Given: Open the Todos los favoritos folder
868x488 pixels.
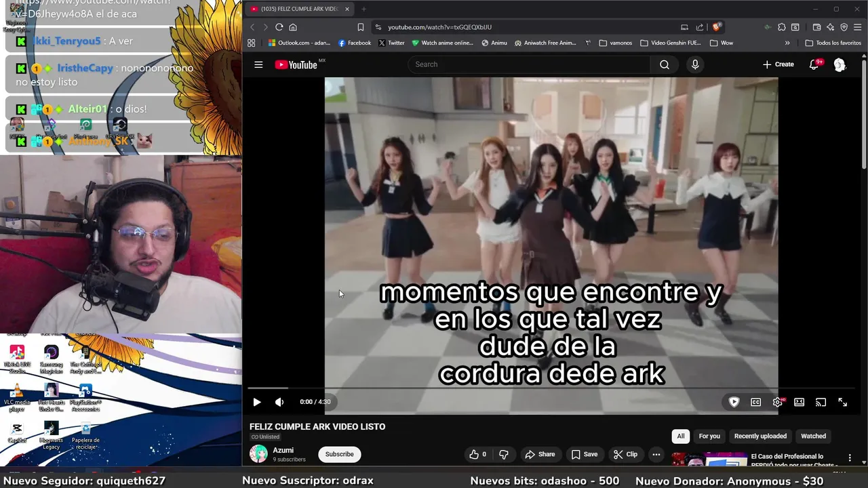Looking at the screenshot, I should pyautogui.click(x=833, y=43).
